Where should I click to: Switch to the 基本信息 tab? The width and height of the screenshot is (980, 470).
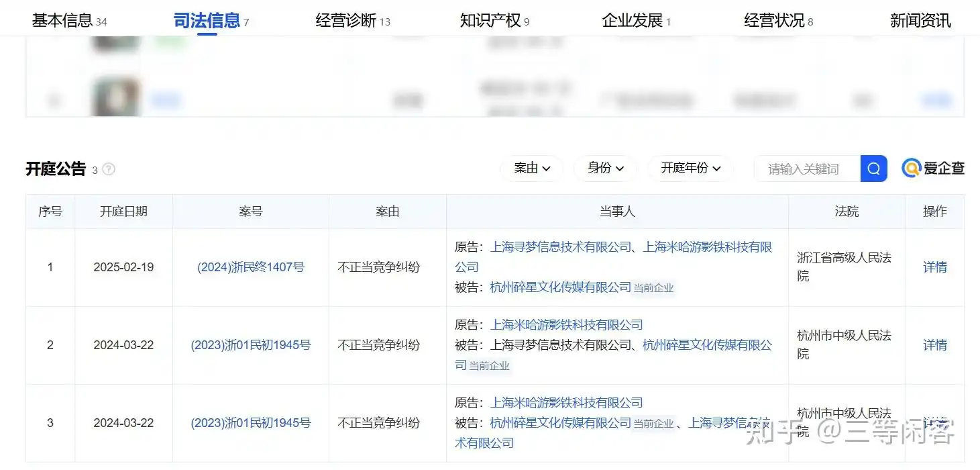pyautogui.click(x=69, y=21)
